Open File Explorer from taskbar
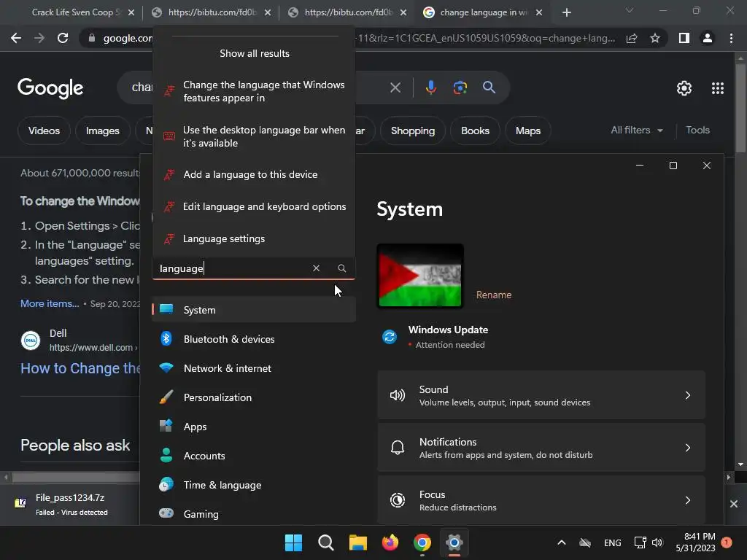This screenshot has height=560, width=747. pyautogui.click(x=357, y=542)
